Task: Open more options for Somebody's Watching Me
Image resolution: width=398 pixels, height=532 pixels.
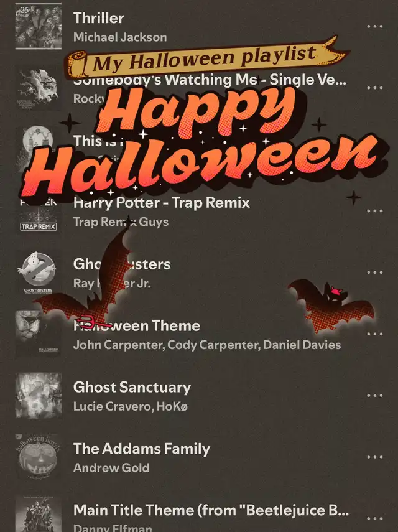Action: (375, 88)
